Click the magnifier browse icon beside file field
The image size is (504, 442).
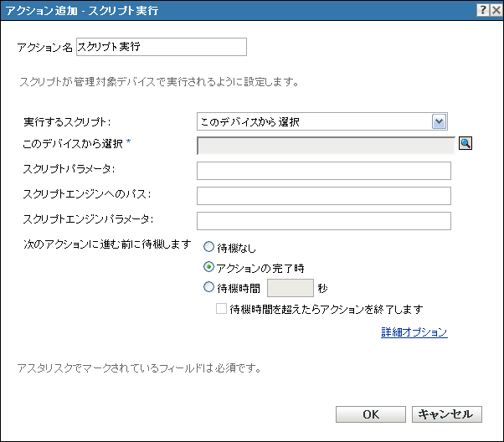(x=465, y=143)
